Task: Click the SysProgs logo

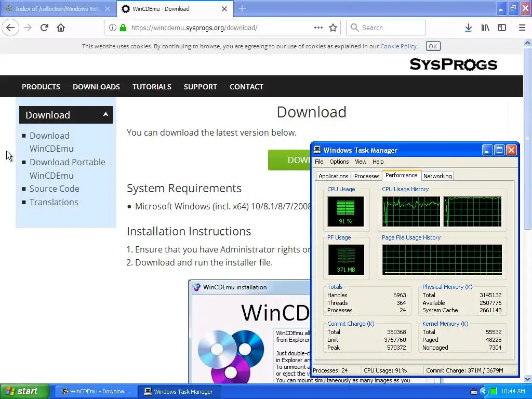Action: pyautogui.click(x=453, y=64)
